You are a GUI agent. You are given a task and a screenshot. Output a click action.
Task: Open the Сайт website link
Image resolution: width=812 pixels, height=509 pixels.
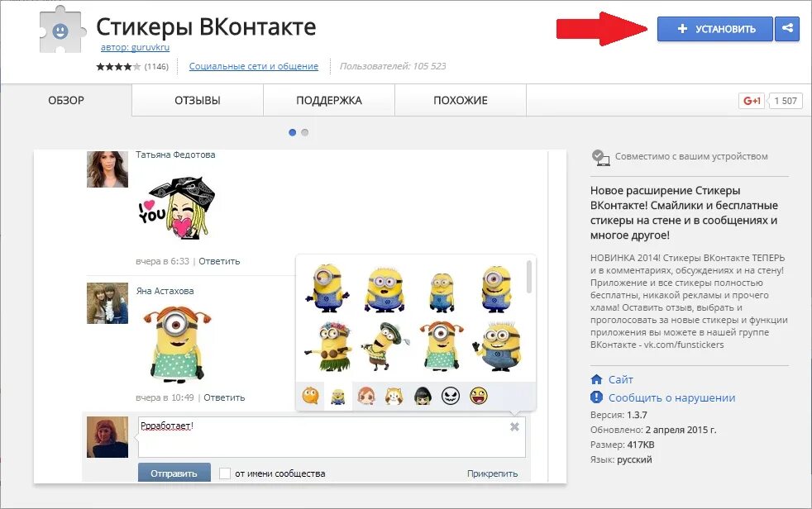point(620,379)
